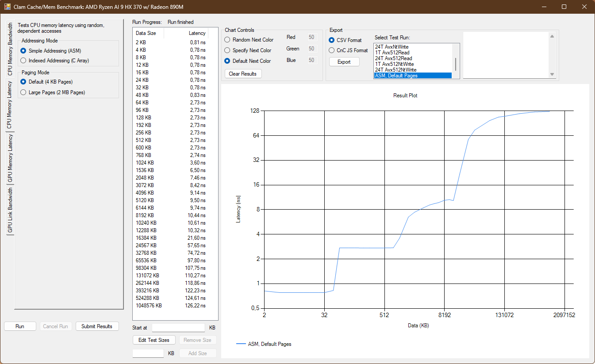The height and width of the screenshot is (364, 595).
Task: Click the app icon in title bar
Action: 7,7
